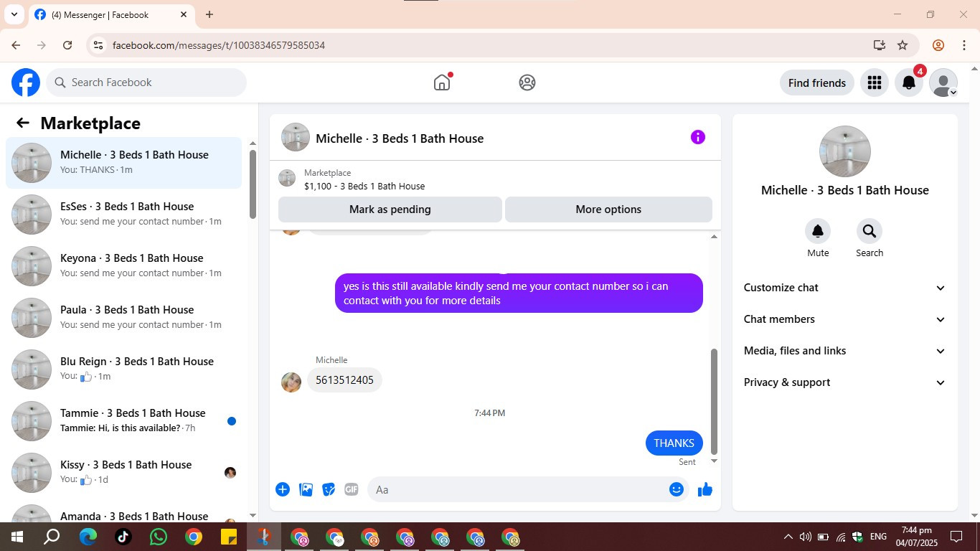
Task: Open Microsoft Edge from the taskbar
Action: (x=88, y=537)
